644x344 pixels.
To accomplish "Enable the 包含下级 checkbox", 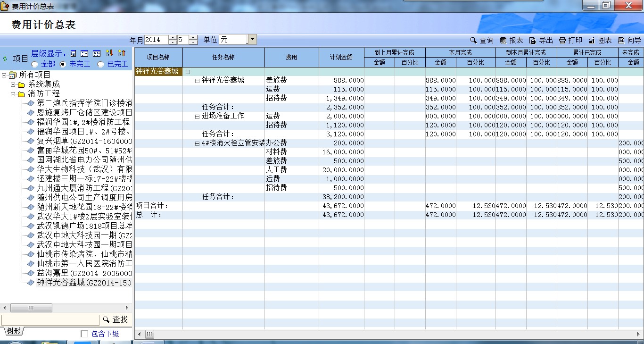I will tap(84, 334).
